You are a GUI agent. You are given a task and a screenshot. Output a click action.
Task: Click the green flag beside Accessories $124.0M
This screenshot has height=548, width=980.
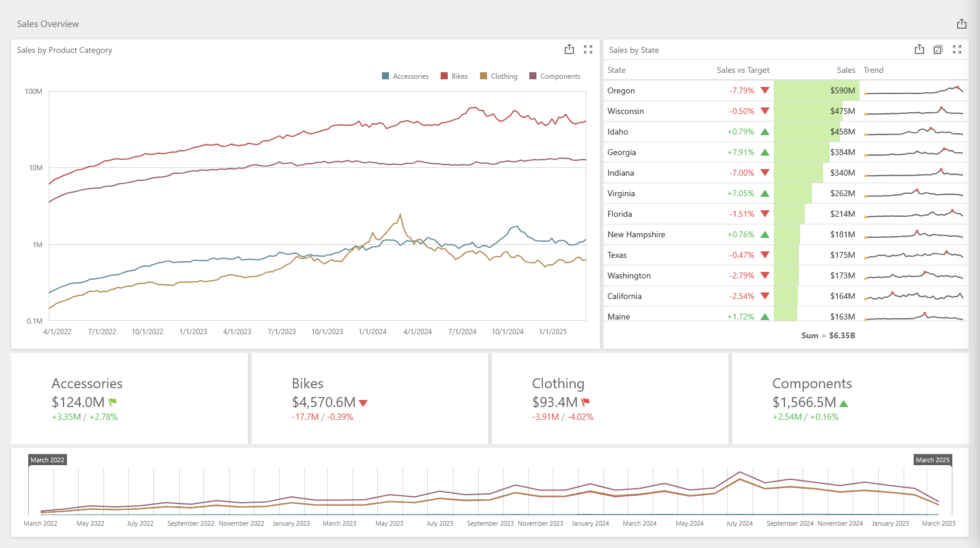click(113, 402)
